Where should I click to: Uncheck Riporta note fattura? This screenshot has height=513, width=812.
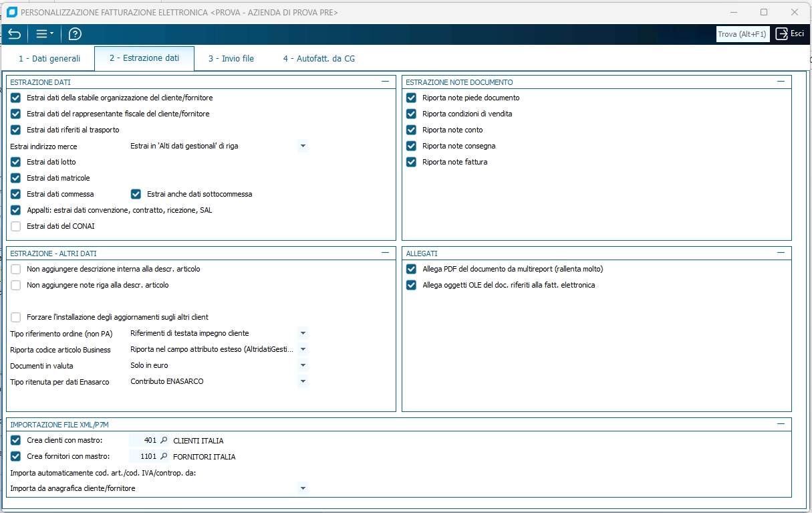click(x=412, y=162)
